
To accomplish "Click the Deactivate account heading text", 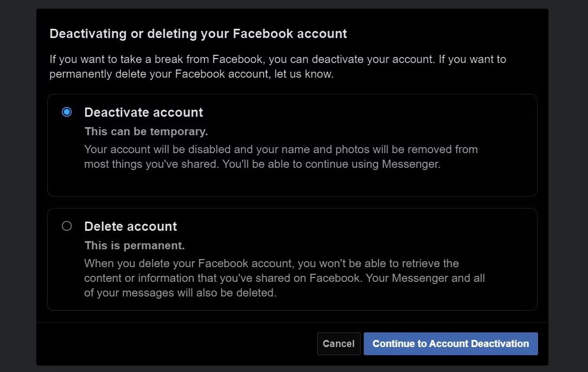I will (x=143, y=112).
